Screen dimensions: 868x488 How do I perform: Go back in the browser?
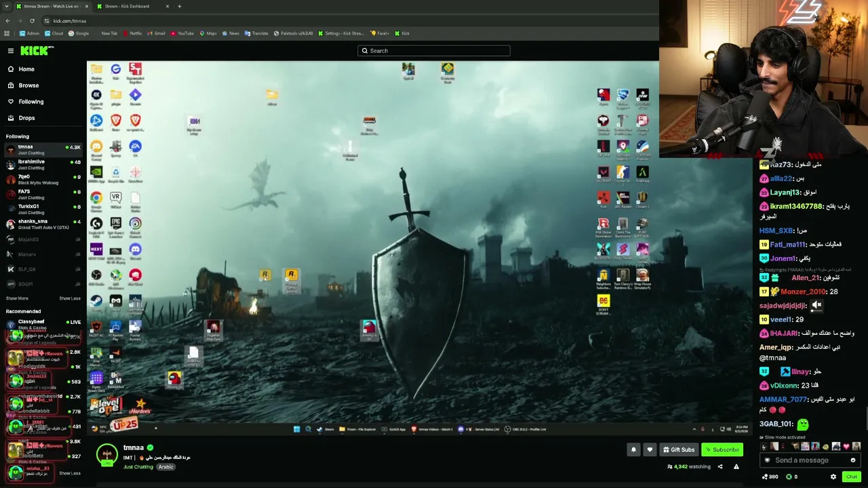point(7,21)
